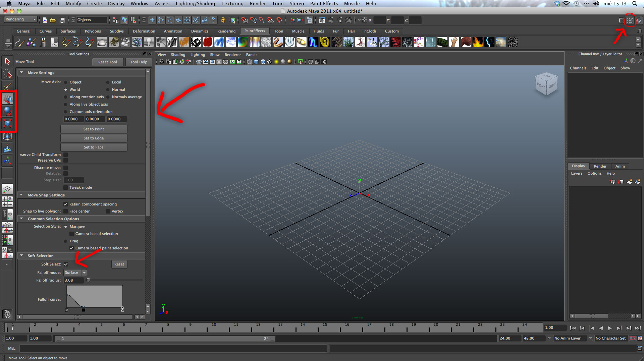Collapse the Soft Selection section
The image size is (644, 361).
(x=21, y=255)
